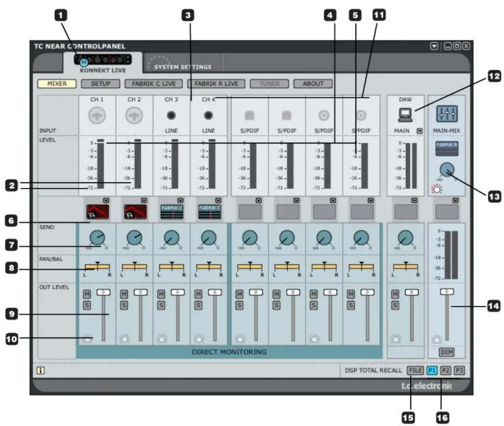Click the CH 1 combo jack input icon
This screenshot has width=504, height=426.
pos(97,116)
